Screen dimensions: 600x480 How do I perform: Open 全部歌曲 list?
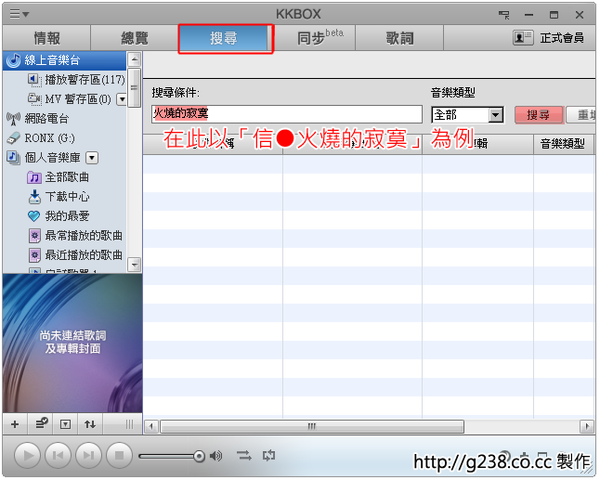(58, 177)
